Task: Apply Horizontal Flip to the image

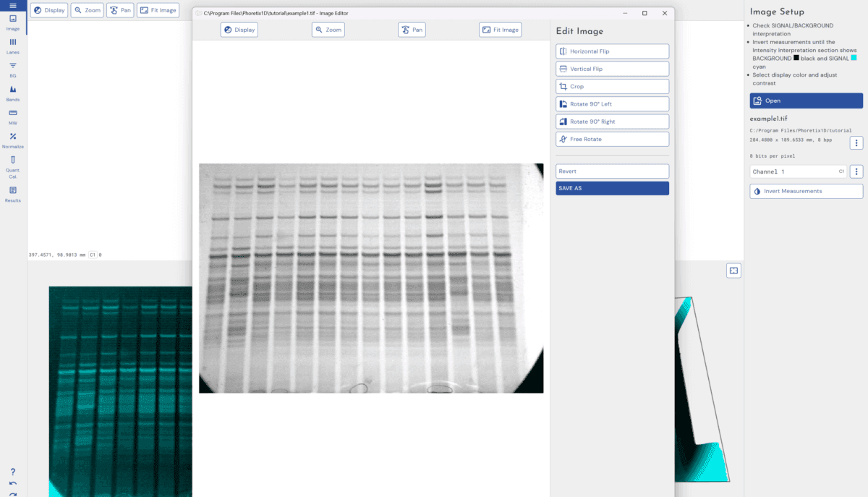Action: click(612, 51)
